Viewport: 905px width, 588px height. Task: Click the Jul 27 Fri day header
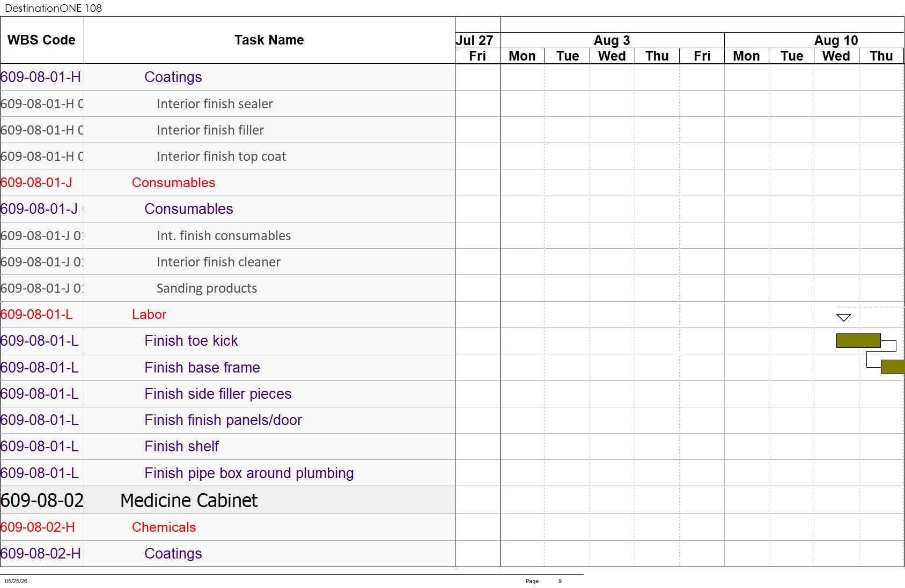point(477,56)
